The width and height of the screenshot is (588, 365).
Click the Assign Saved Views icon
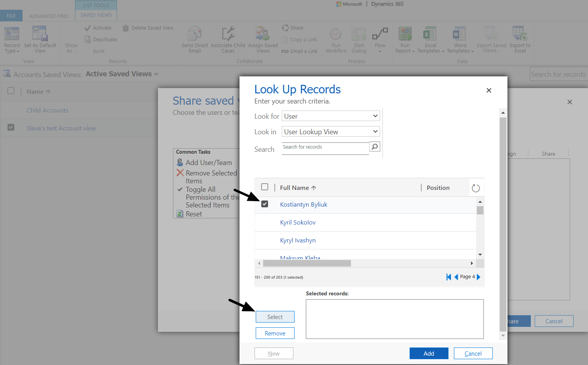(263, 34)
